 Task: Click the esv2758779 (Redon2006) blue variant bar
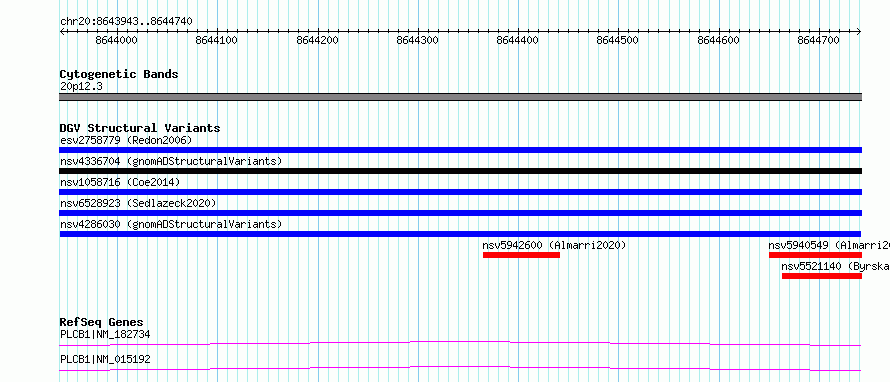point(460,150)
